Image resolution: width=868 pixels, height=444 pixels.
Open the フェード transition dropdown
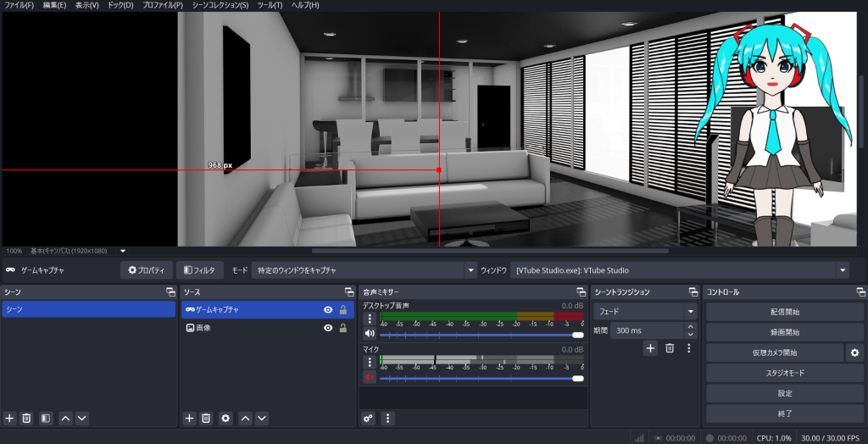click(645, 311)
